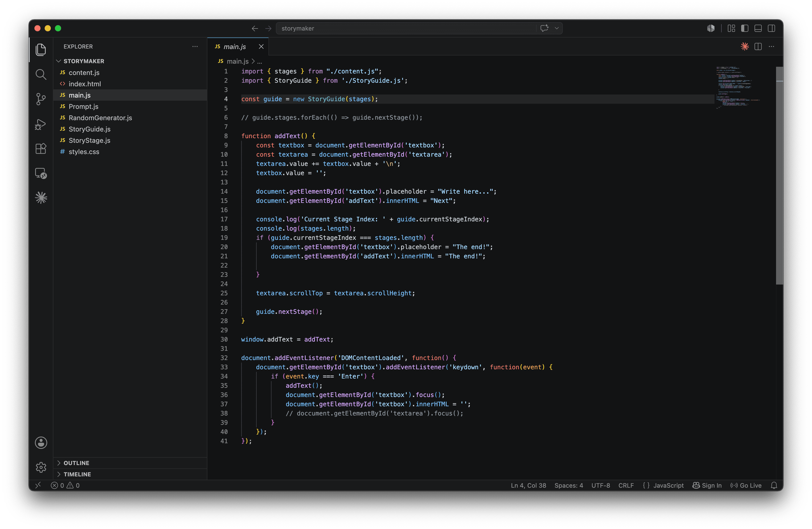Toggle the primary side bar
The width and height of the screenshot is (812, 529).
(x=745, y=28)
